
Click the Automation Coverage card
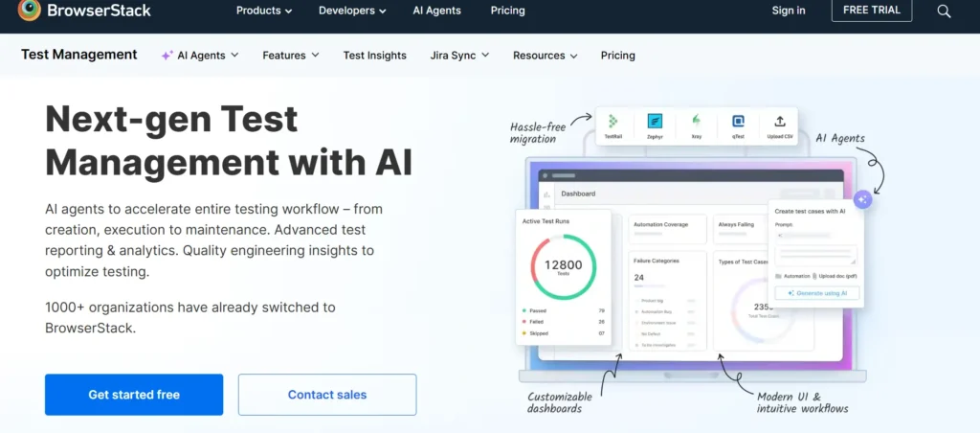point(667,228)
